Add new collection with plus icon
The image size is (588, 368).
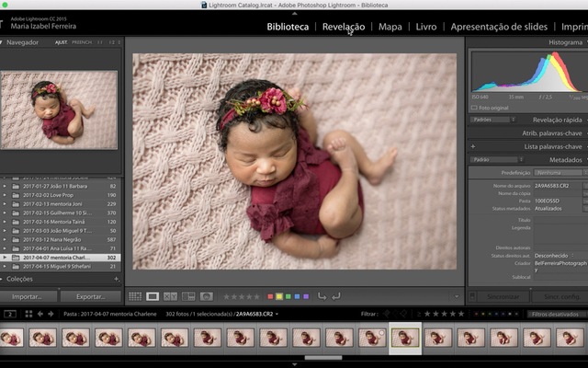click(x=116, y=279)
